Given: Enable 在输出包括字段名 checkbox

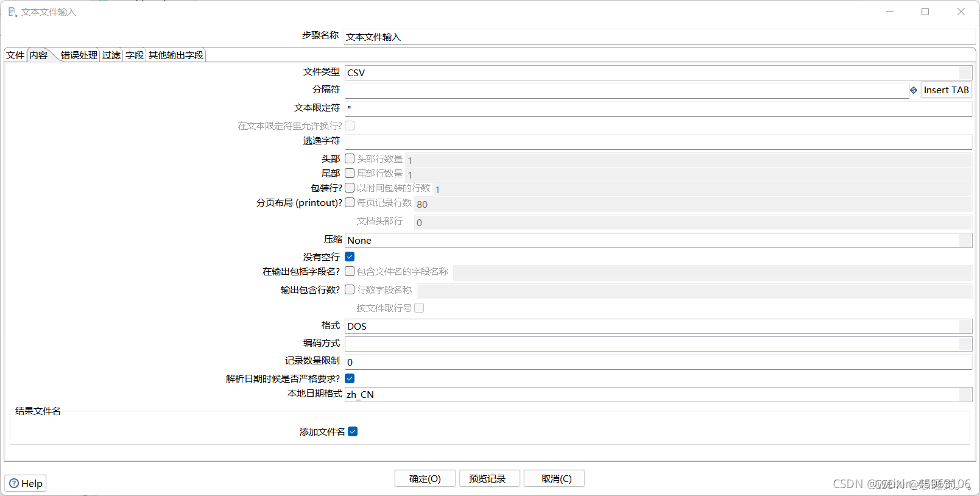Looking at the screenshot, I should [x=350, y=271].
